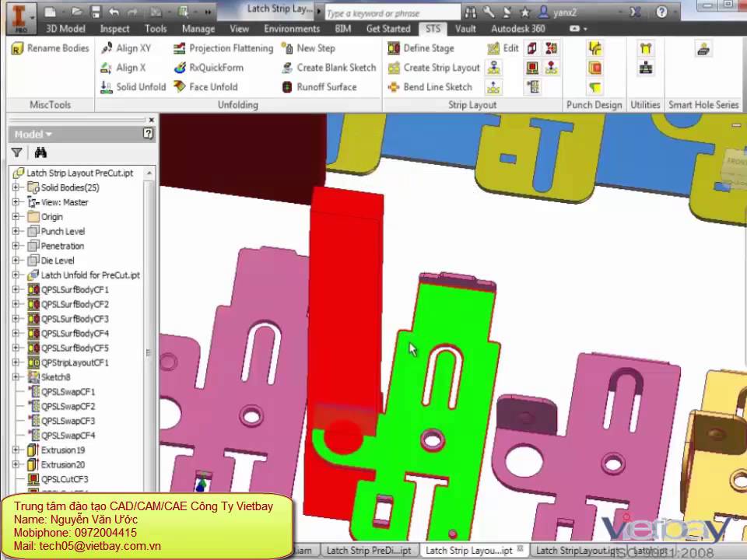747x560 pixels.
Task: Open the Model browser dropdown
Action: [33, 135]
